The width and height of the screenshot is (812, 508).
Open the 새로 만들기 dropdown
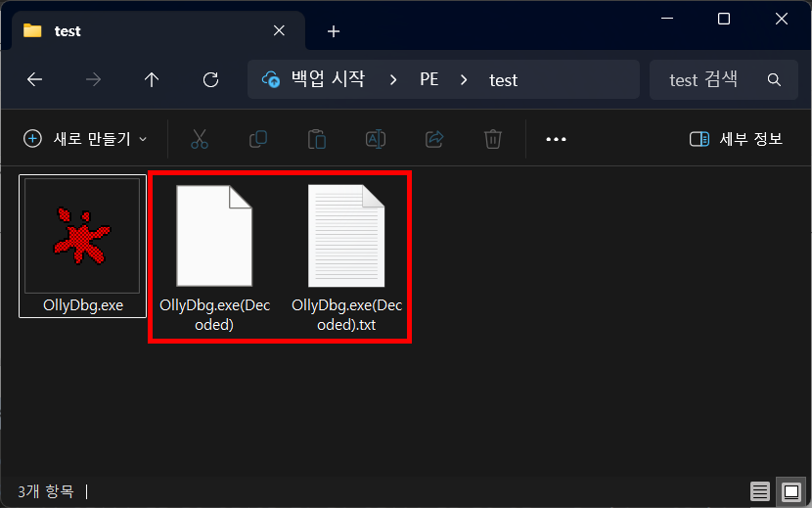point(85,139)
